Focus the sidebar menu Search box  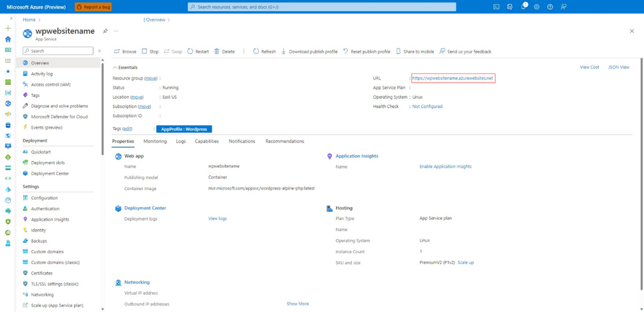point(58,51)
